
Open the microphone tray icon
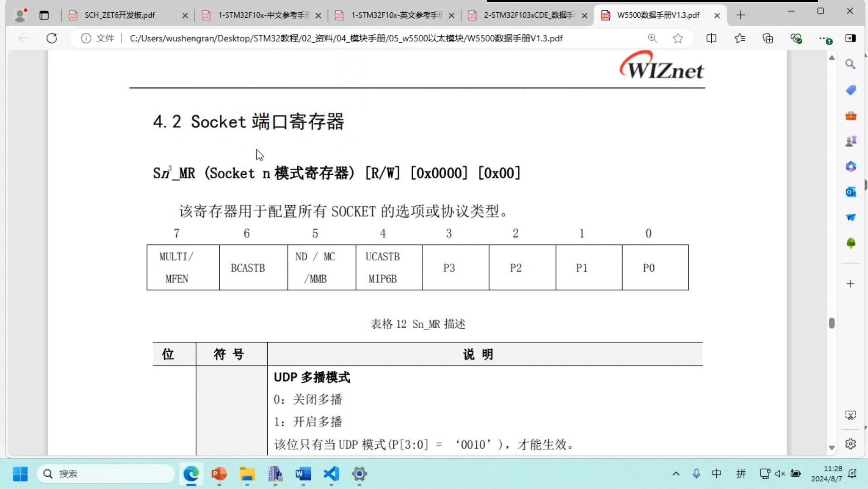[x=696, y=474]
